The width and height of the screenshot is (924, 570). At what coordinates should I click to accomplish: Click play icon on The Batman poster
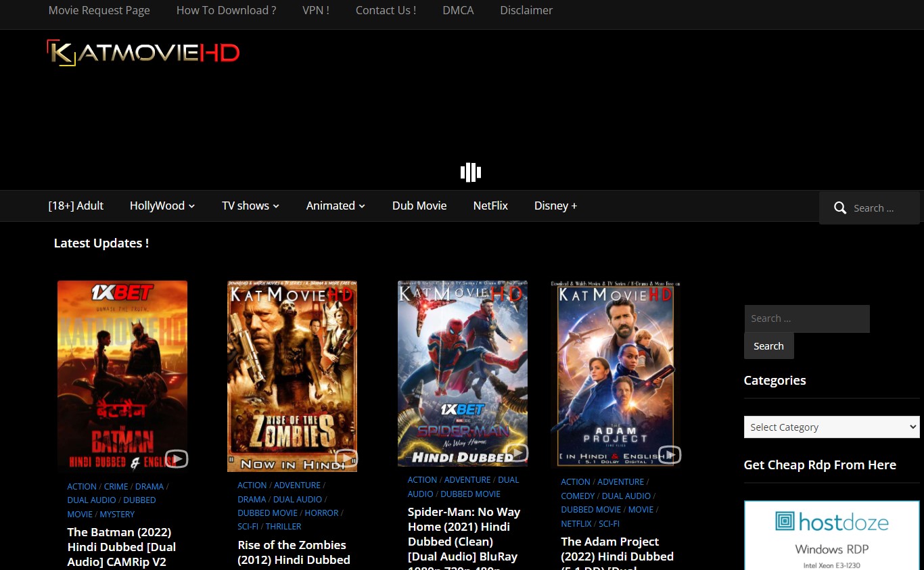177,459
